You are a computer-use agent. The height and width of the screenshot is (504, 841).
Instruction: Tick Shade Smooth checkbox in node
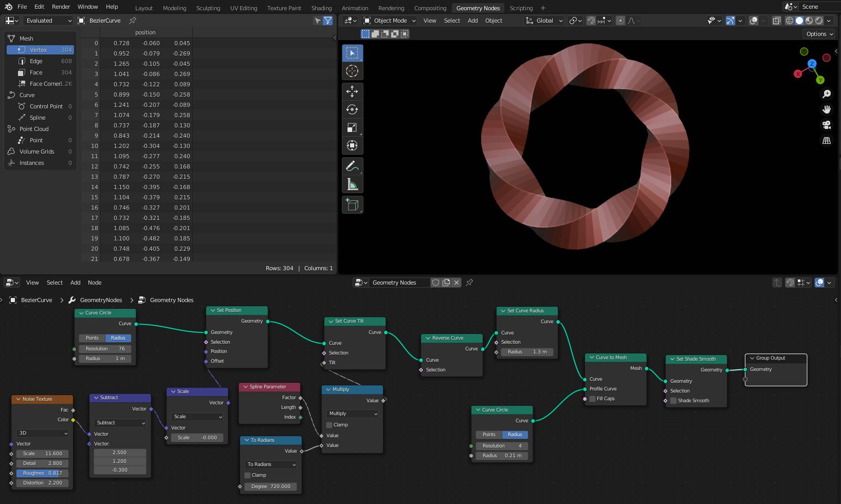[673, 401]
